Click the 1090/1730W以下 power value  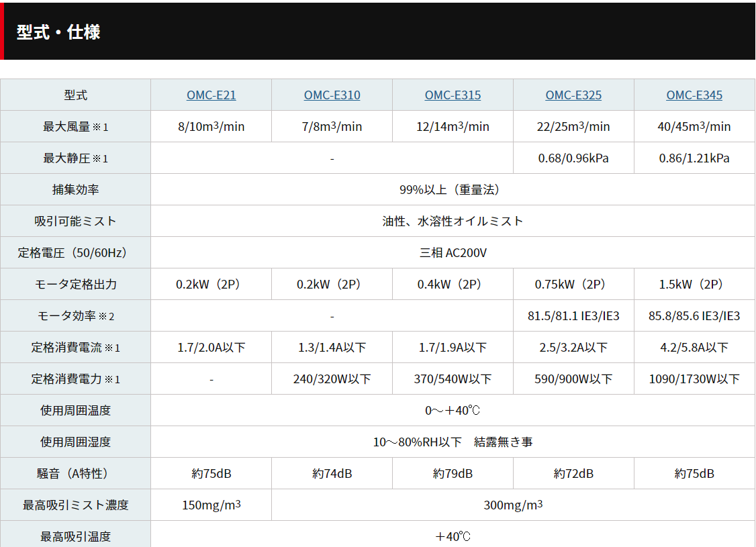[x=694, y=379]
